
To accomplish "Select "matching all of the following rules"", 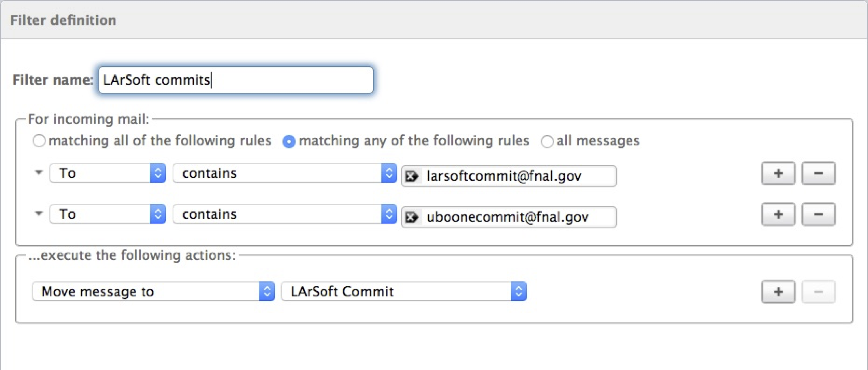I will tap(39, 141).
